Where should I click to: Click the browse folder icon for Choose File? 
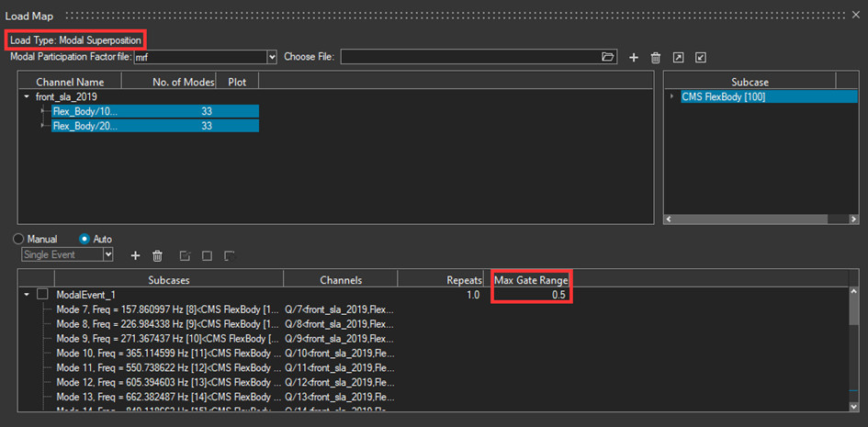click(x=607, y=57)
